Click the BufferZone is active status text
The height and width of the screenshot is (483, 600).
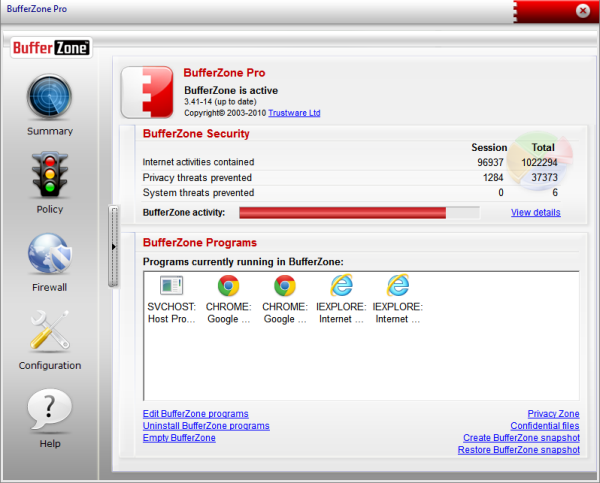231,90
